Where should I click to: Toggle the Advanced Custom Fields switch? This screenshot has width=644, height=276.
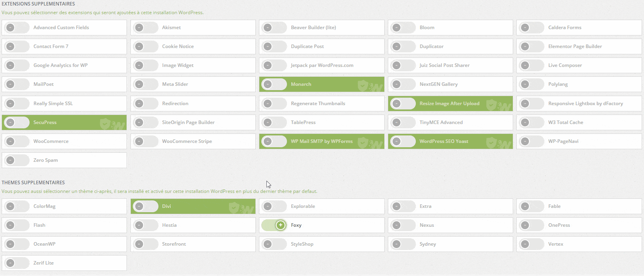(x=17, y=28)
